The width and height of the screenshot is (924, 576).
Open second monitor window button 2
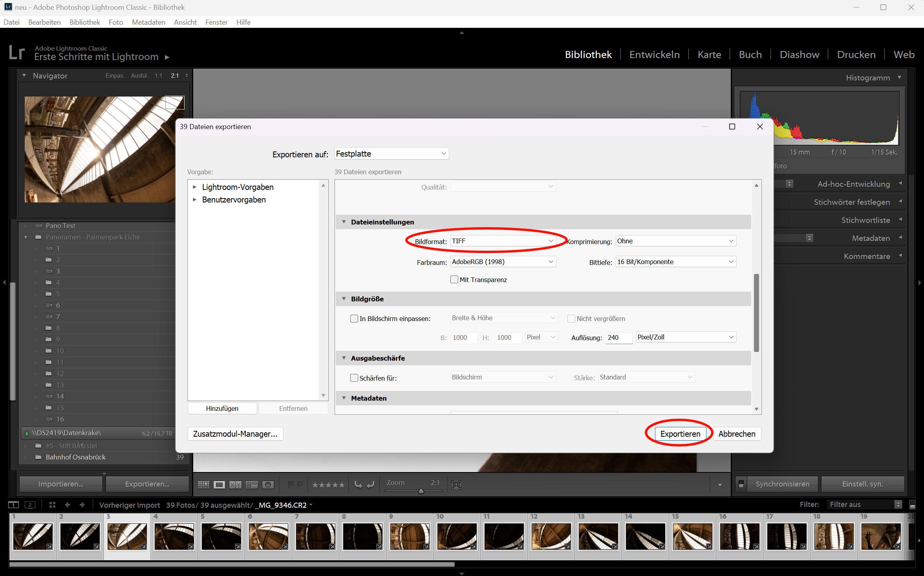pos(30,505)
